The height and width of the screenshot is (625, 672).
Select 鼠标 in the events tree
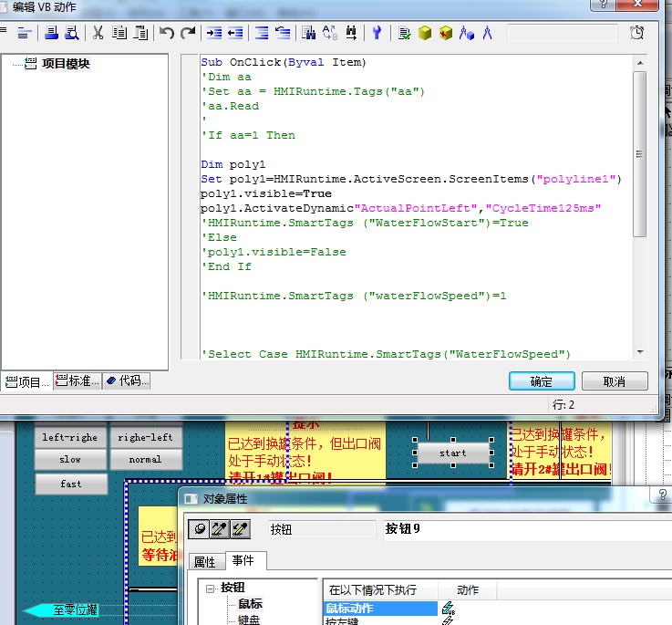[x=250, y=604]
